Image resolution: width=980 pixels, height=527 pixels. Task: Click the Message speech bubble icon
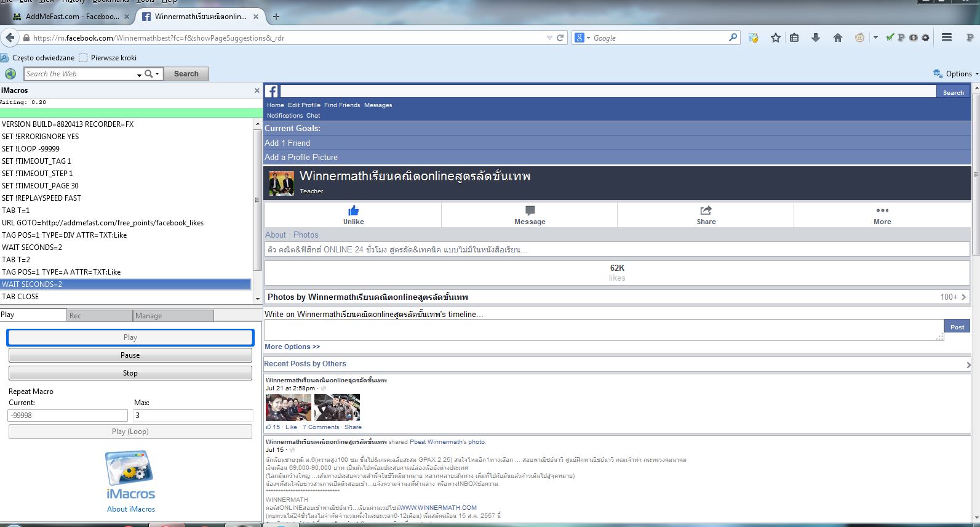click(x=530, y=211)
